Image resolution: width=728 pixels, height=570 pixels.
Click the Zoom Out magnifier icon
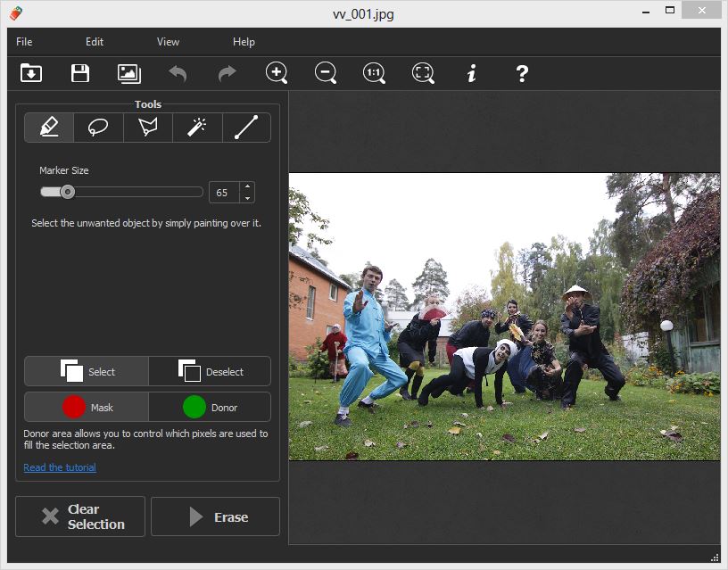click(326, 73)
